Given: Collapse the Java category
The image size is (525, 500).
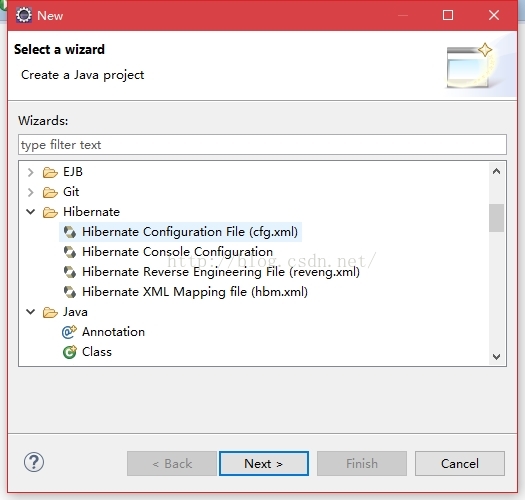Looking at the screenshot, I should [x=30, y=312].
